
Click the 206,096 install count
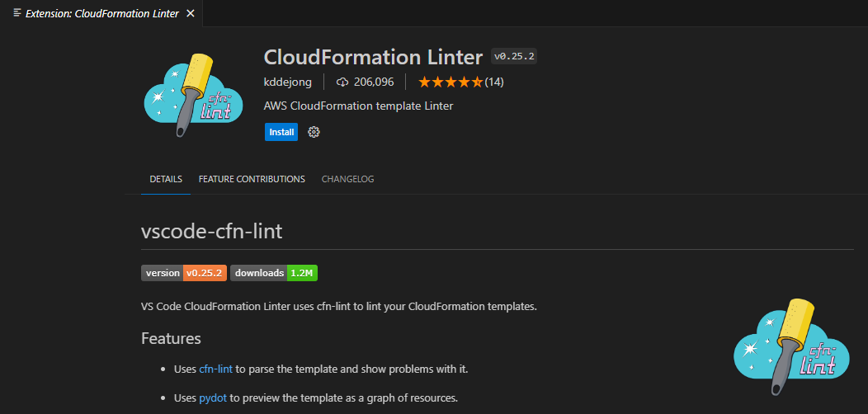(374, 82)
